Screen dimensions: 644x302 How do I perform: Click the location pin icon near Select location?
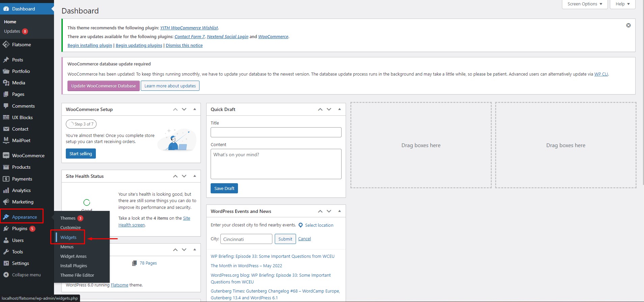coord(301,225)
